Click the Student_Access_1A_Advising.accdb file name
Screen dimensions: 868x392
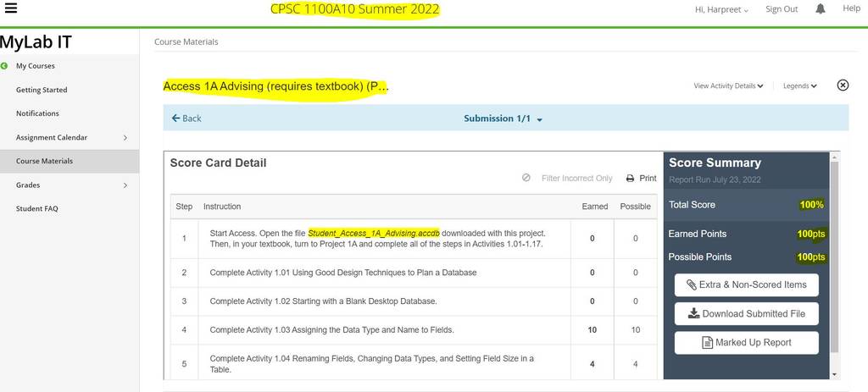pyautogui.click(x=374, y=234)
